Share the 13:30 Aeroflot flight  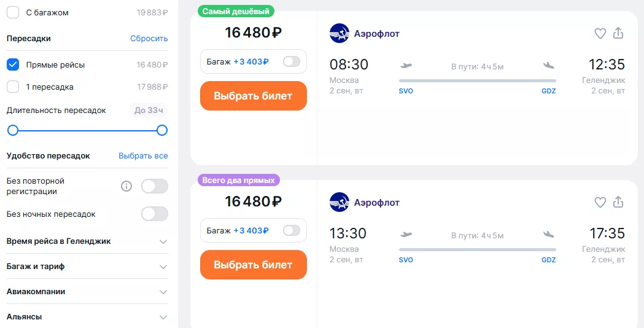point(618,201)
